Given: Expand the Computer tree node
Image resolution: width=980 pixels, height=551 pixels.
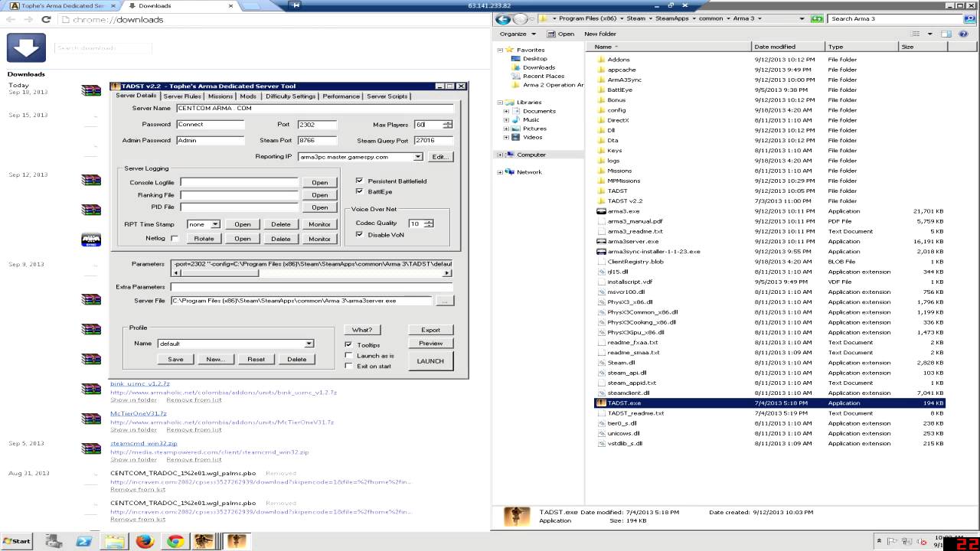Looking at the screenshot, I should (500, 155).
